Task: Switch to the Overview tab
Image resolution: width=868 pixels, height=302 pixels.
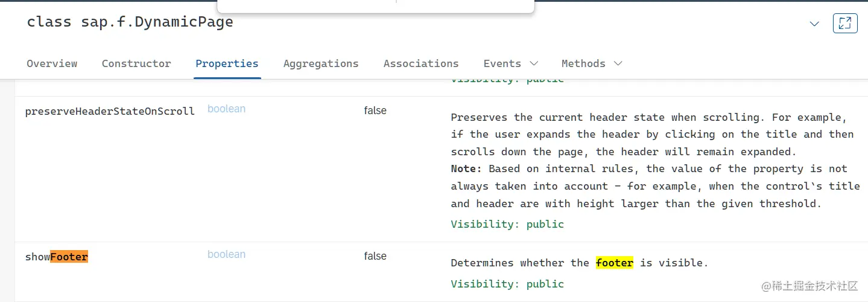Action: [52, 63]
